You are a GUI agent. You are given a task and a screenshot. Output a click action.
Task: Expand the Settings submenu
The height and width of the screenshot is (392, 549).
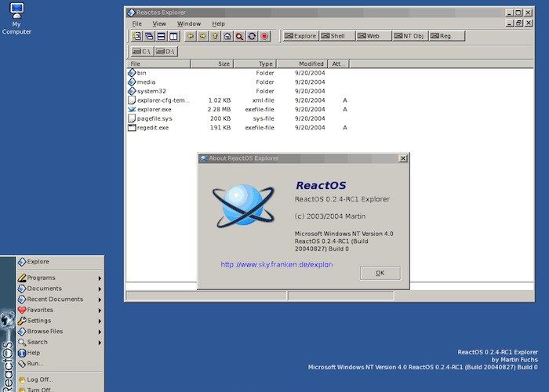tap(59, 321)
